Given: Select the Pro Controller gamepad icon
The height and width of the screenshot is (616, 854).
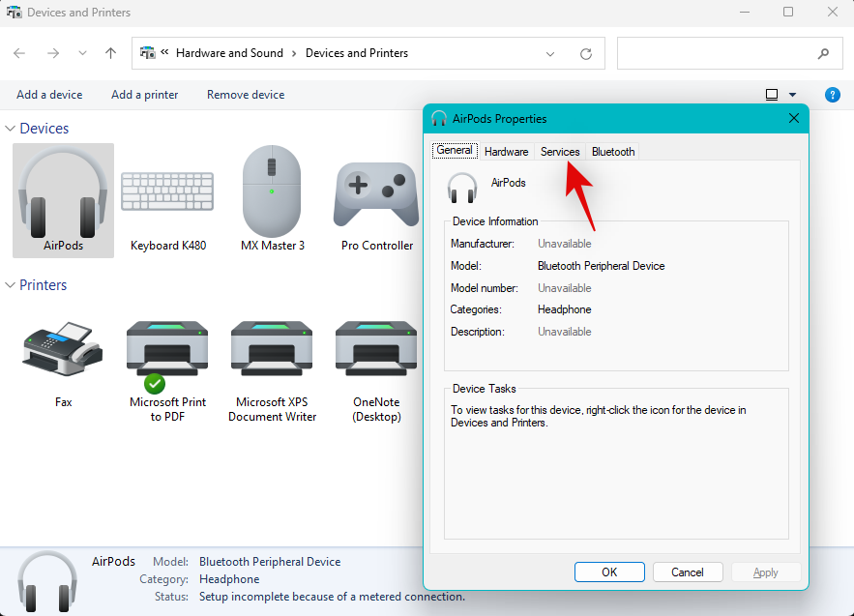Looking at the screenshot, I should [376, 194].
